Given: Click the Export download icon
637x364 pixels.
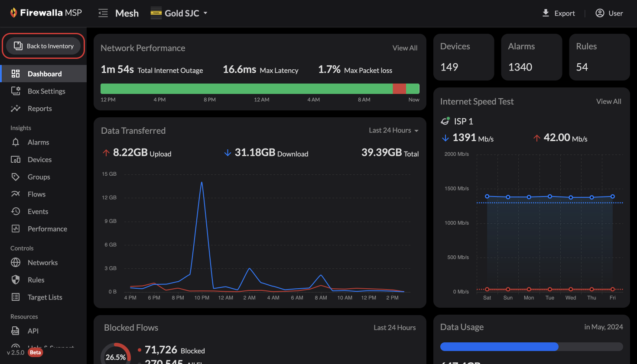Looking at the screenshot, I should point(546,13).
